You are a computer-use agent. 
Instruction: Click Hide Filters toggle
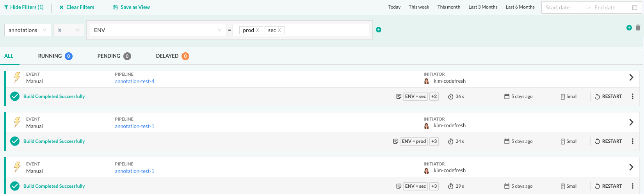[x=24, y=7]
